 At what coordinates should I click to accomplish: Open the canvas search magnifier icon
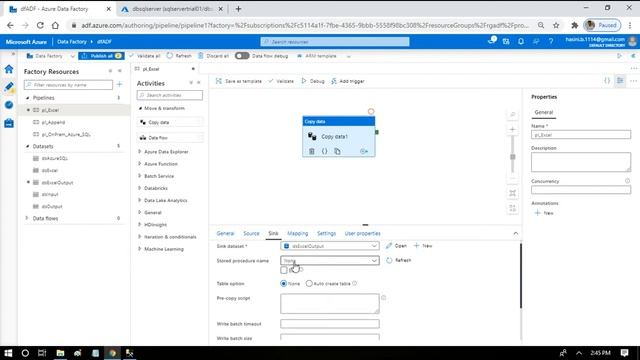coord(513,115)
